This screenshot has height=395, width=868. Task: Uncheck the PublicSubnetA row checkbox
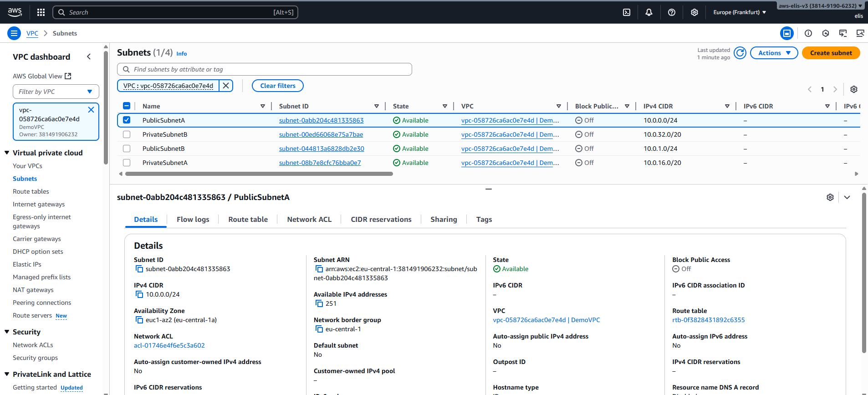[127, 120]
